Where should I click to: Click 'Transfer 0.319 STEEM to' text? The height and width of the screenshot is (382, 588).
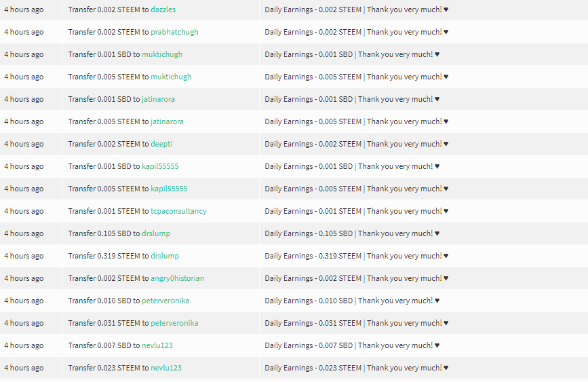(109, 256)
